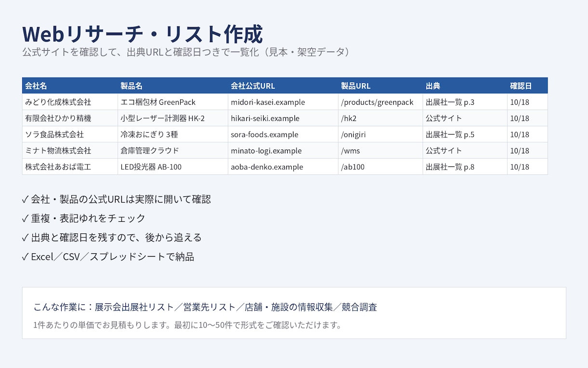Screen dimensions: 588x368
Task: Click the subtitle beginning 公式サイトを確認して
Action: click(x=186, y=52)
